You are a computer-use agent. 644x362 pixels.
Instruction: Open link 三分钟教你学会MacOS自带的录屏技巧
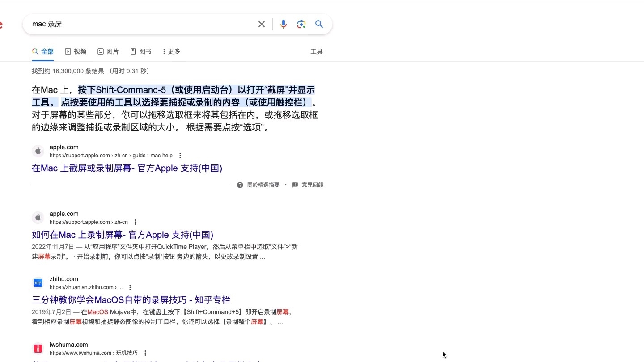coord(131,300)
